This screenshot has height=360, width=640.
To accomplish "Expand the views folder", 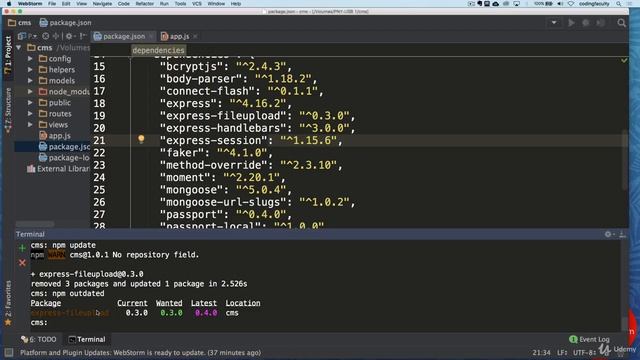I will pos(30,125).
